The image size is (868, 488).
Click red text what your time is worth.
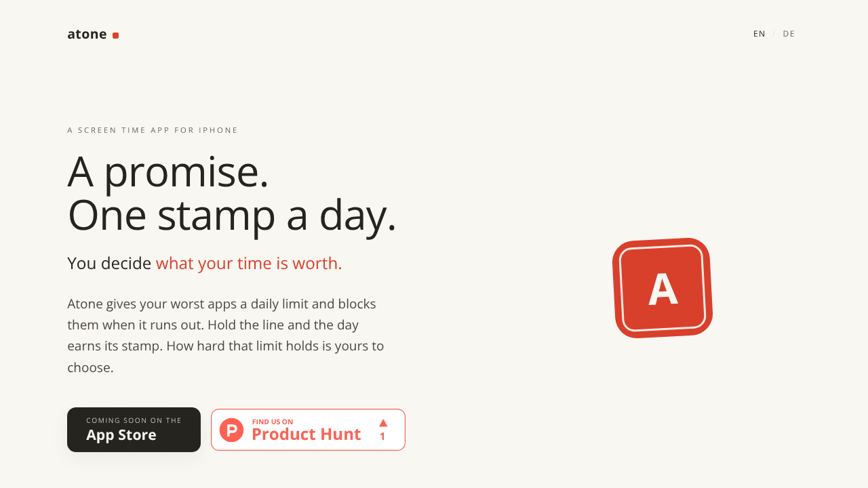click(249, 263)
